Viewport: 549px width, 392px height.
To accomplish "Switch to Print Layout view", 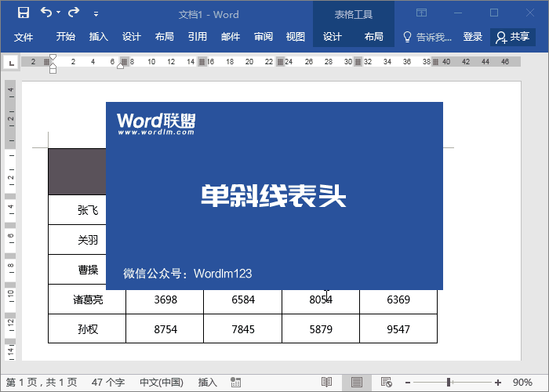I will (x=356, y=383).
